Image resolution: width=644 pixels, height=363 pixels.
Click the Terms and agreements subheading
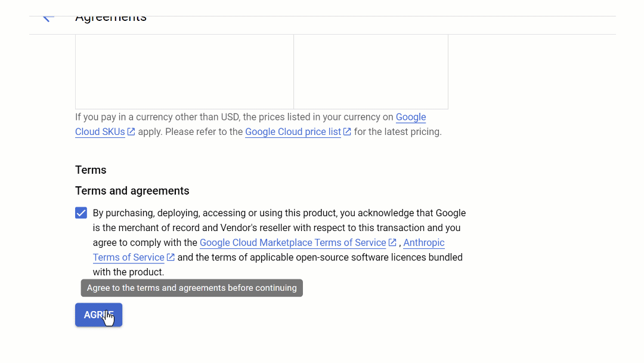[132, 191]
